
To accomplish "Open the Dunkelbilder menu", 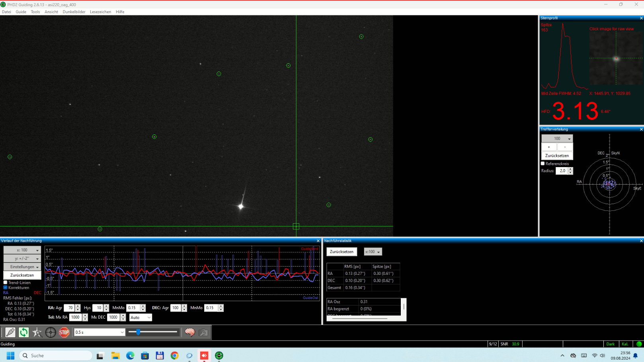I will (x=74, y=12).
